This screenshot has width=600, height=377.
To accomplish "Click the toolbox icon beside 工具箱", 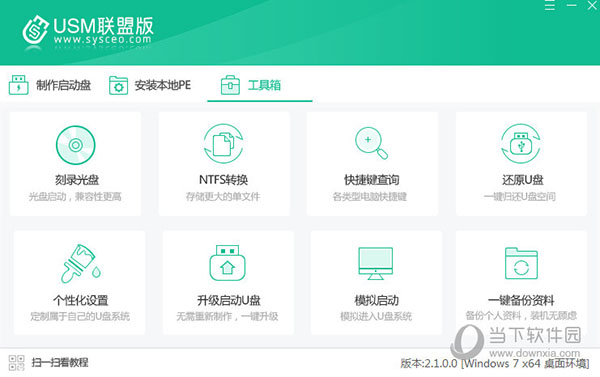I will 230,85.
